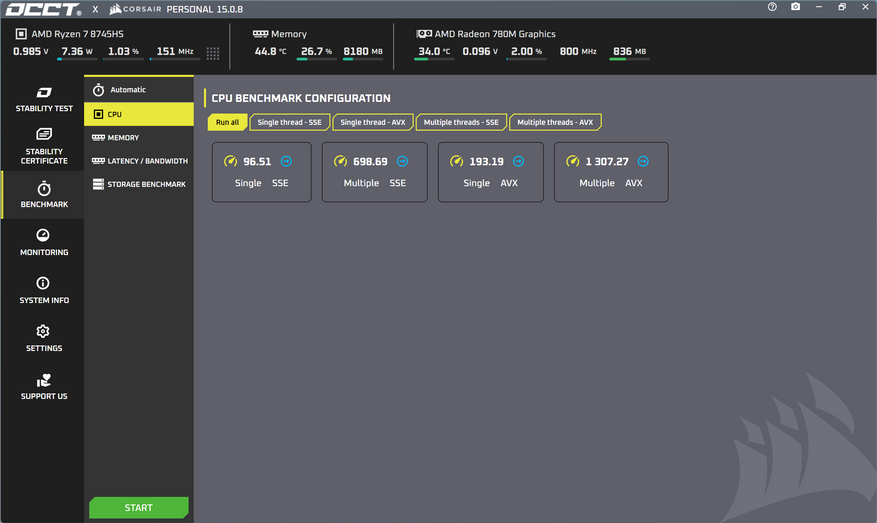
Task: Select the Automatic benchmark option
Action: 139,89
